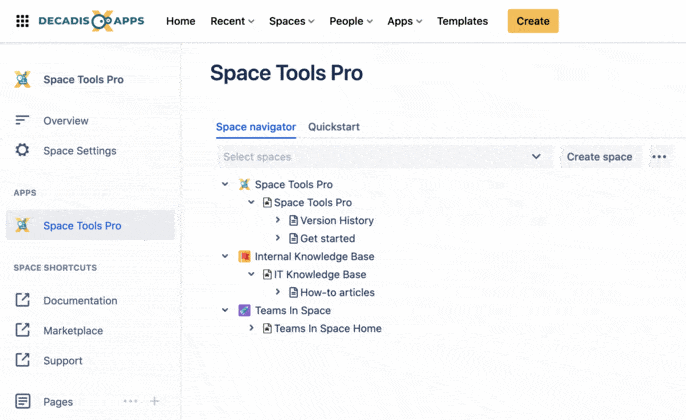
Task: Click the Pages document icon in sidebar
Action: [x=23, y=401]
